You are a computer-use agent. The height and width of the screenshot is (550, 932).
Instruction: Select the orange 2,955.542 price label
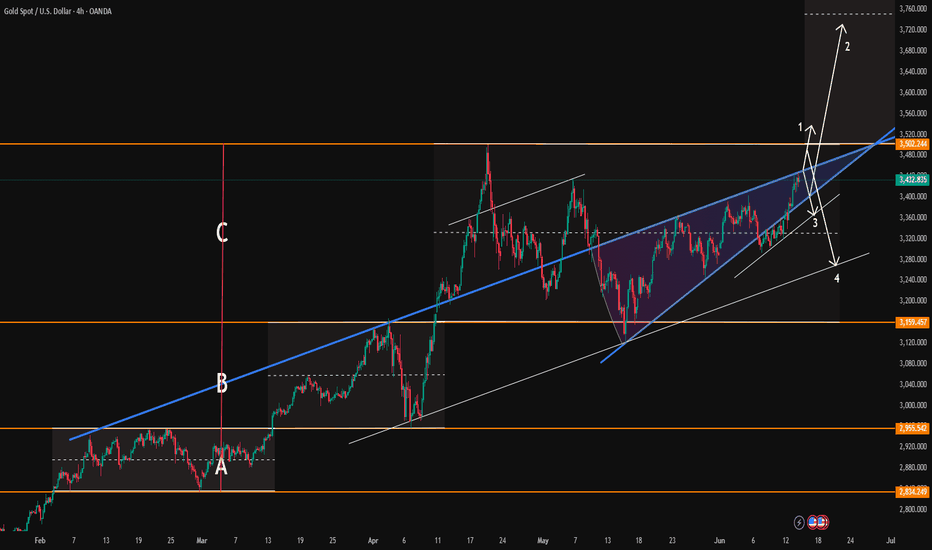tap(912, 428)
